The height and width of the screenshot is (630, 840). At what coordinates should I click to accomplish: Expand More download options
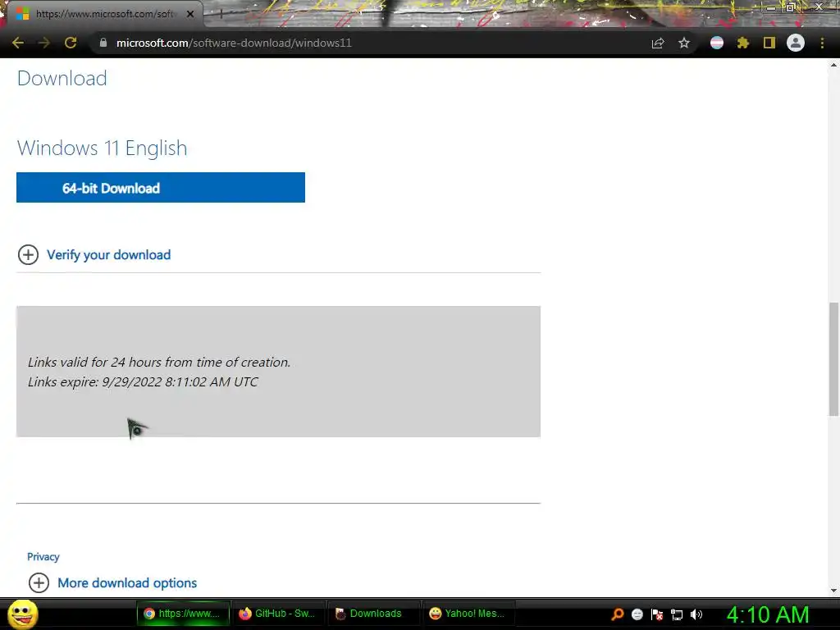click(39, 583)
